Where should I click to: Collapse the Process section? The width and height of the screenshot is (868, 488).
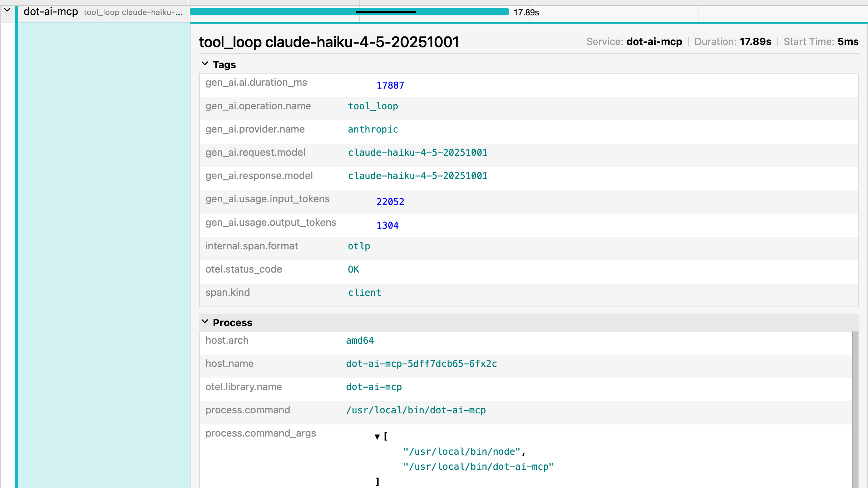coord(205,322)
